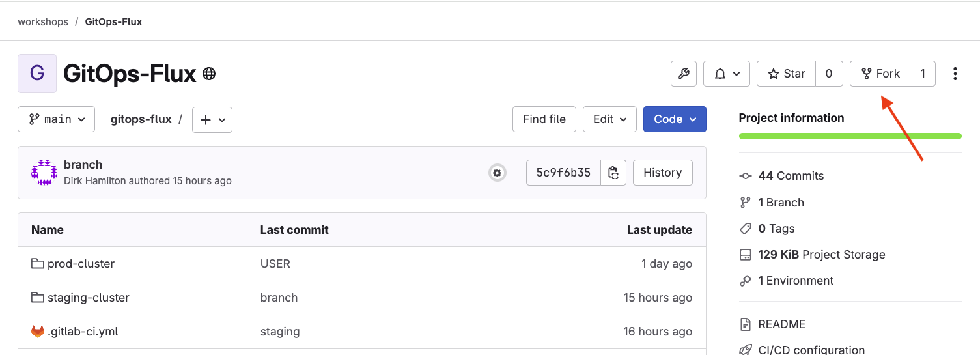Open the latest commit titled branch
This screenshot has height=355, width=980.
tap(83, 165)
